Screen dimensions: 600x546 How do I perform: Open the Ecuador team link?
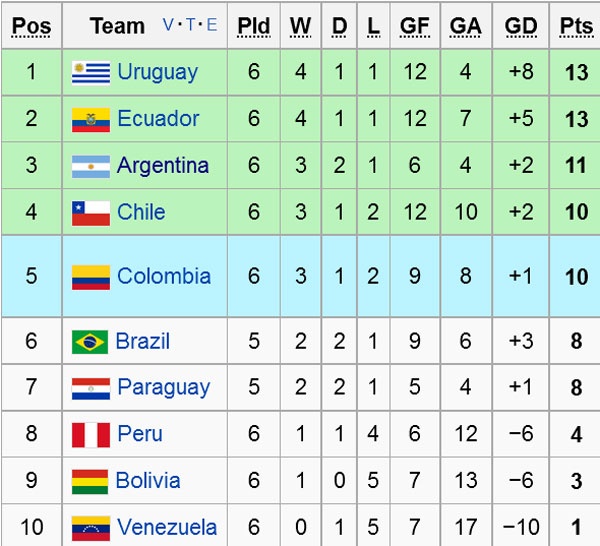[158, 119]
